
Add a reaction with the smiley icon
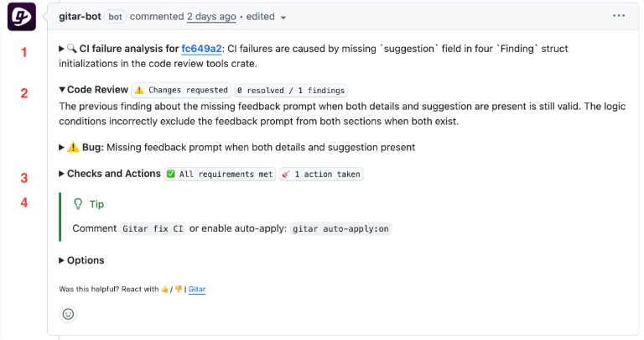point(68,314)
